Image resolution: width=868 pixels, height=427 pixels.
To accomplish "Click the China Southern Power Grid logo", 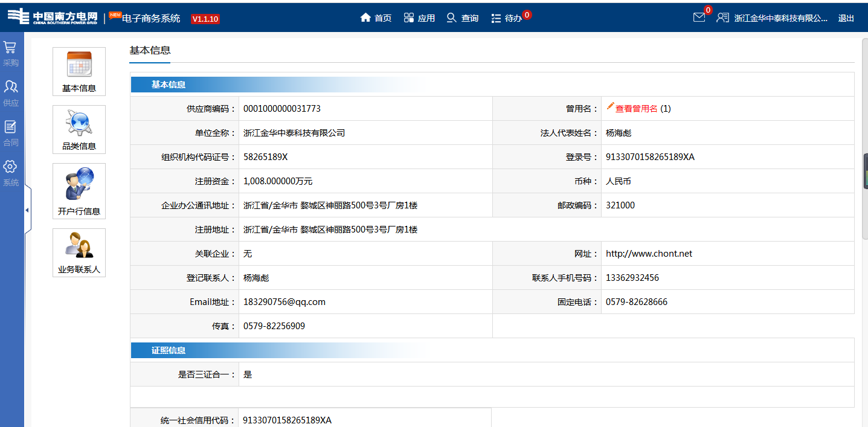I will point(52,16).
